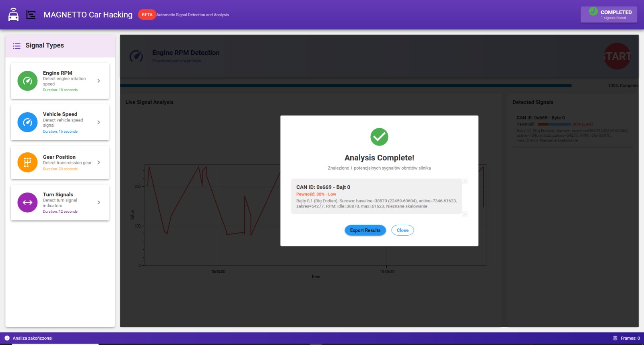644x345 pixels.
Task: Expand the Engine RPM chevron arrow
Action: [99, 81]
